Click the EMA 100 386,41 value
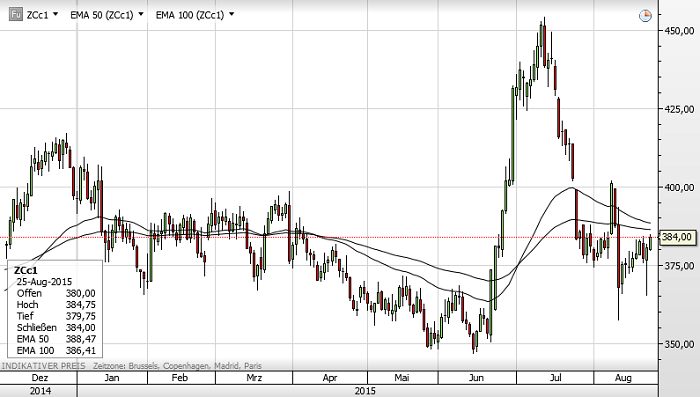The height and width of the screenshot is (397, 700). (x=81, y=351)
